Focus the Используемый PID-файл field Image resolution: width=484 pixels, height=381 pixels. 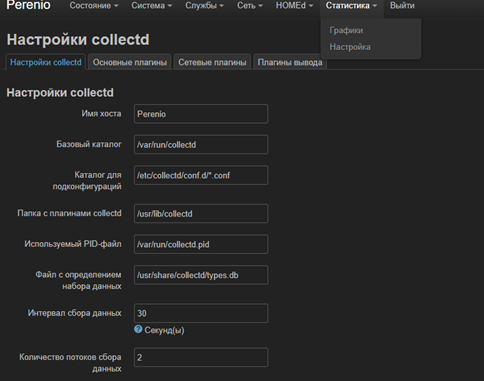click(201, 244)
